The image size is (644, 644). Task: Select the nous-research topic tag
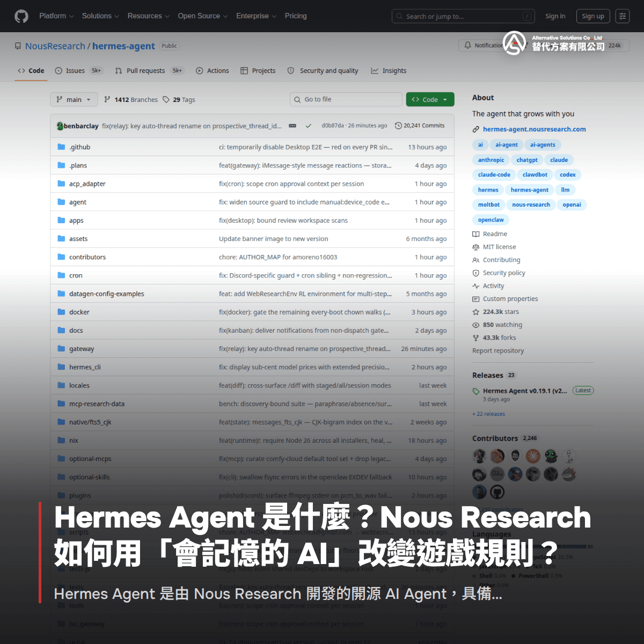(531, 205)
